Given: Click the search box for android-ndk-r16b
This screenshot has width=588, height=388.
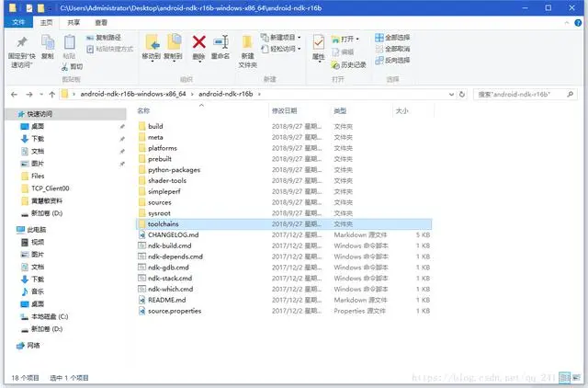Looking at the screenshot, I should [x=525, y=95].
